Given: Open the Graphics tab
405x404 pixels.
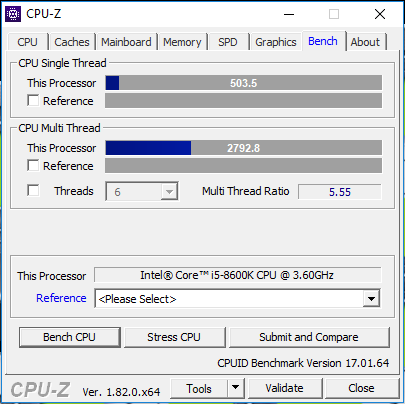Looking at the screenshot, I should [x=276, y=42].
